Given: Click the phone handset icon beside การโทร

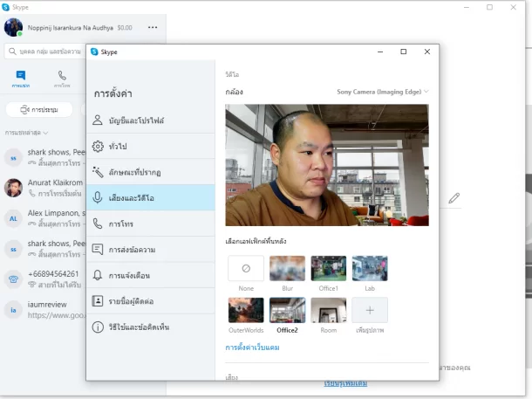Looking at the screenshot, I should tap(98, 224).
